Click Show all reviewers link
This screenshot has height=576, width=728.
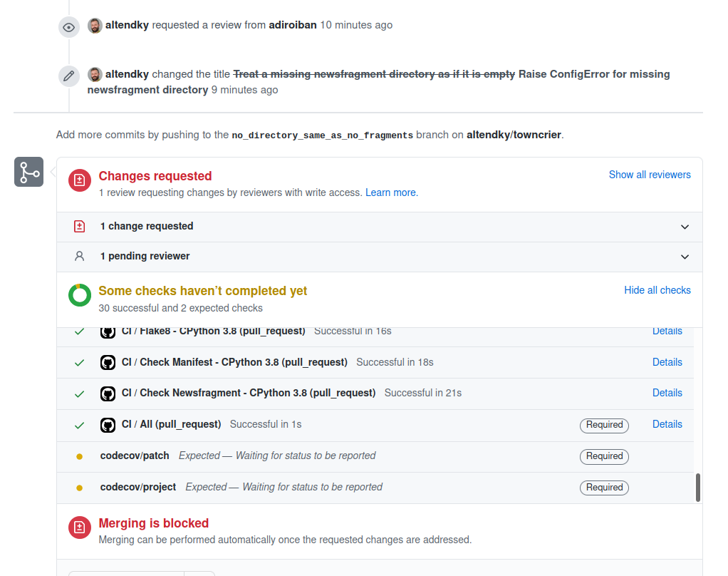650,175
